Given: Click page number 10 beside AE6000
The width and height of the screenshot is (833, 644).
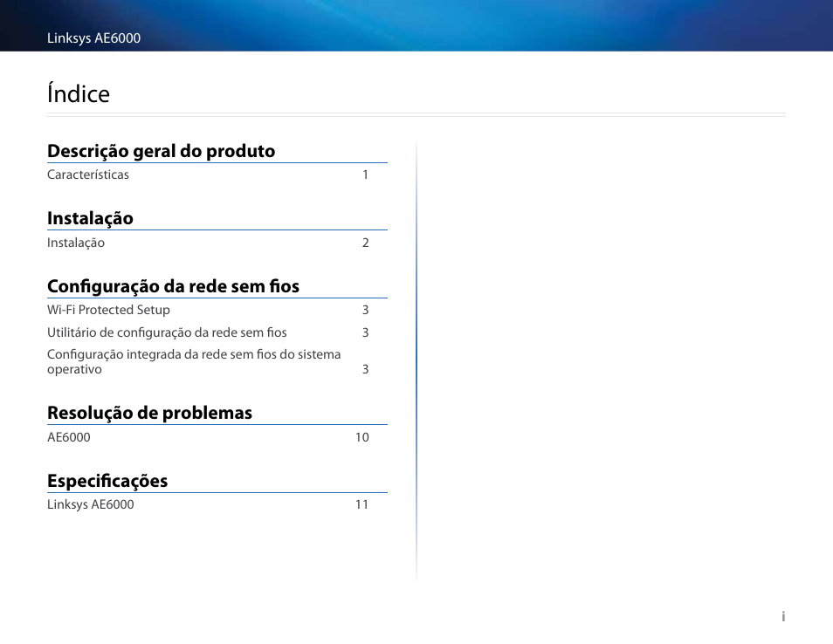Looking at the screenshot, I should pos(362,437).
